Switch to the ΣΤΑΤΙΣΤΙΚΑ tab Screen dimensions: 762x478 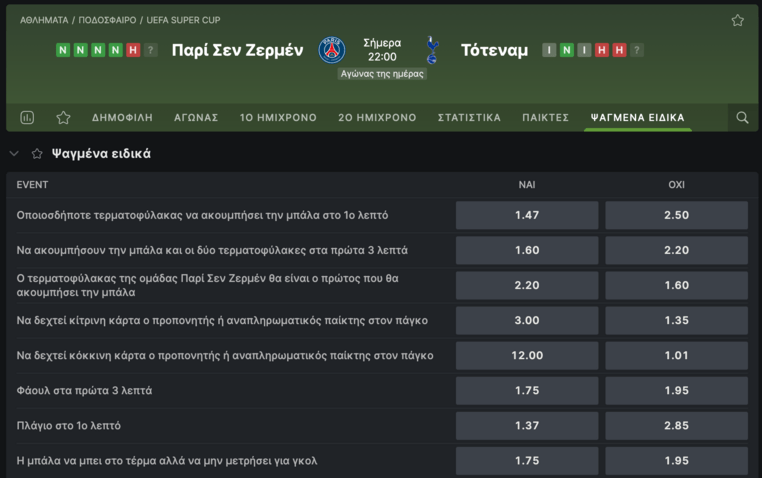[469, 118]
